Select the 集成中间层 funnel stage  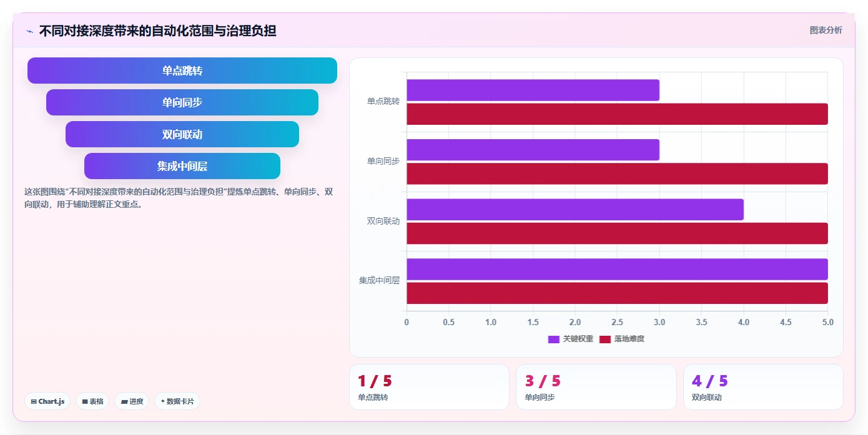[182, 166]
